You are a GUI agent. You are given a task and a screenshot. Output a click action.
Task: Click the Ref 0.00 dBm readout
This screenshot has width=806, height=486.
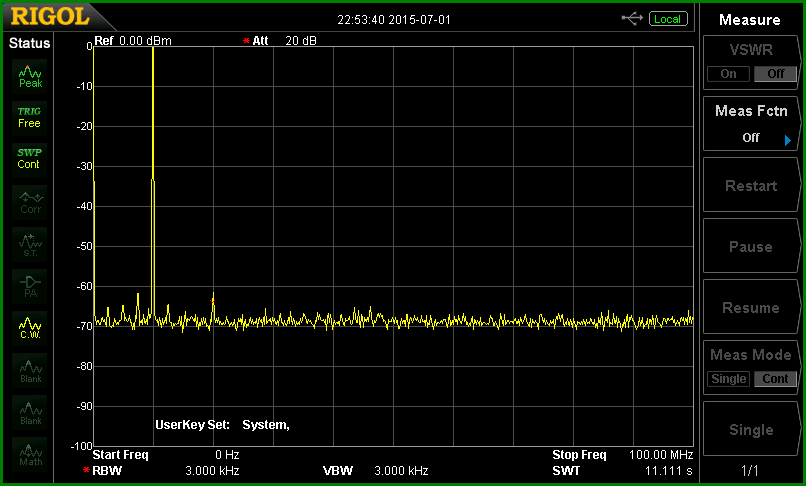[x=133, y=41]
